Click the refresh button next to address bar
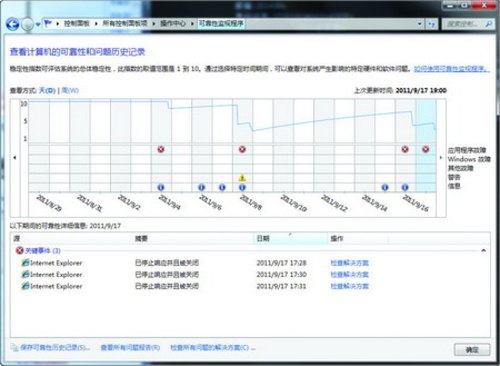This screenshot has width=500, height=366. [x=431, y=24]
